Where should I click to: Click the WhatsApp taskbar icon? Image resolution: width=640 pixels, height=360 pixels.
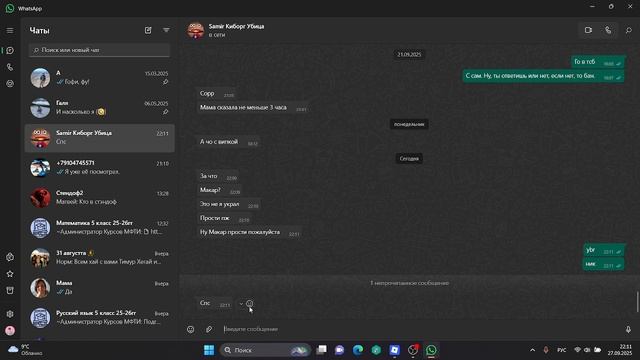pos(431,350)
